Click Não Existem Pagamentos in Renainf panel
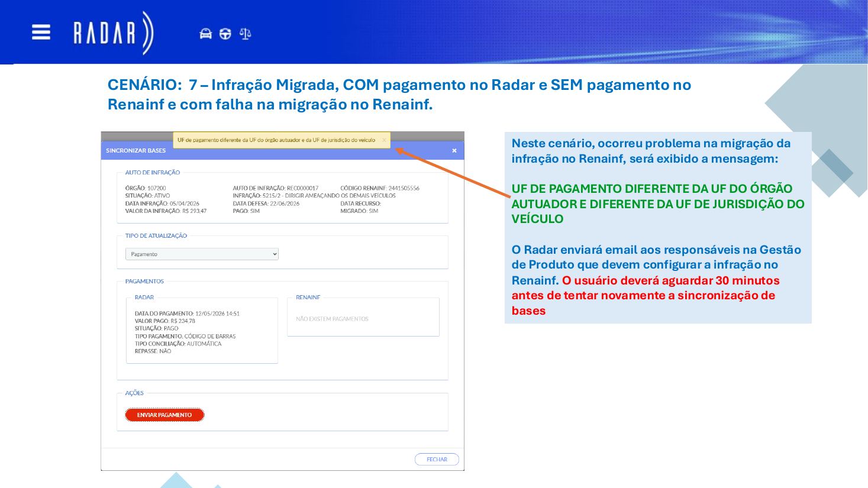The height and width of the screenshot is (488, 868). 332,319
